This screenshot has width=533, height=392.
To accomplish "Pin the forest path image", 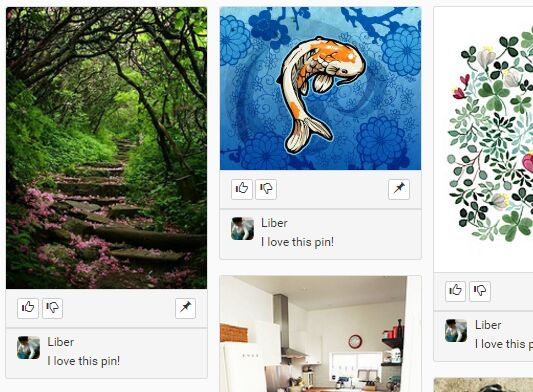I will [x=185, y=308].
